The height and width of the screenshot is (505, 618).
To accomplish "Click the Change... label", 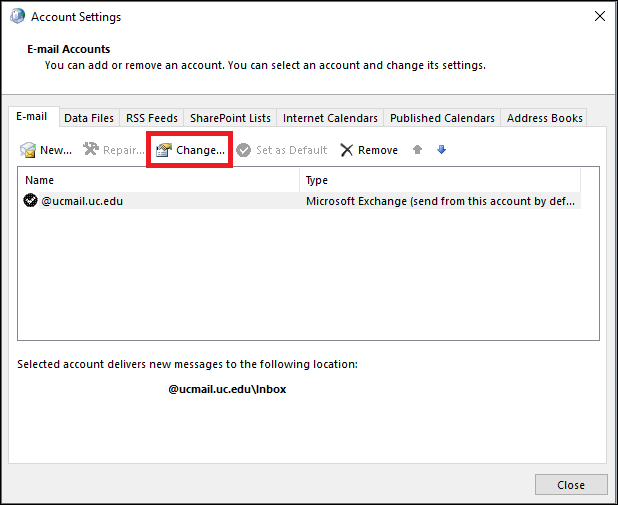I will 200,150.
